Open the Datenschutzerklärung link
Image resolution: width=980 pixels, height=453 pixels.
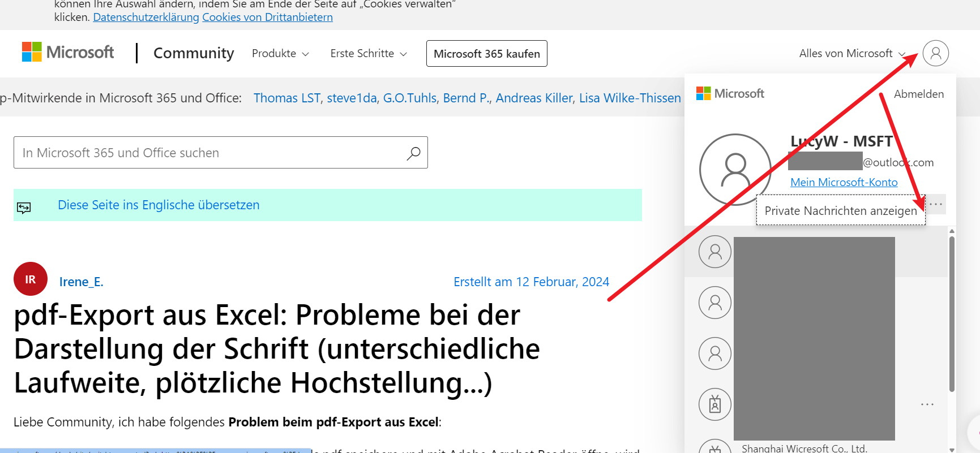146,17
